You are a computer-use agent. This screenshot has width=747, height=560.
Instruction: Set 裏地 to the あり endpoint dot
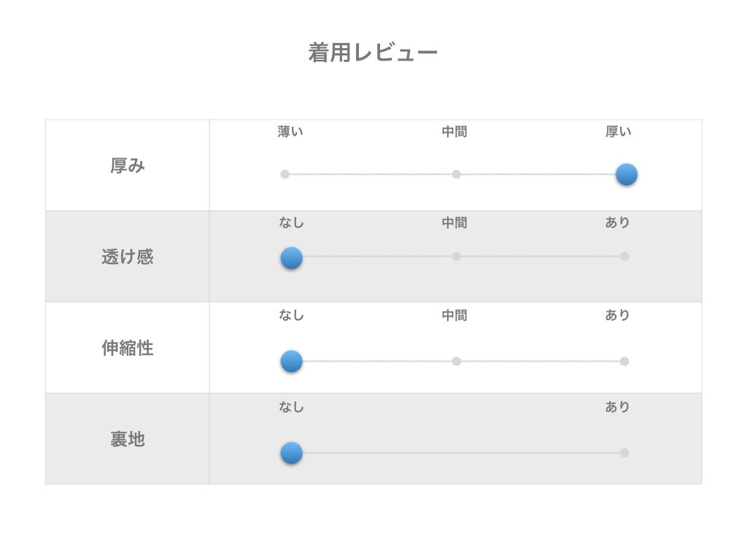coord(624,453)
